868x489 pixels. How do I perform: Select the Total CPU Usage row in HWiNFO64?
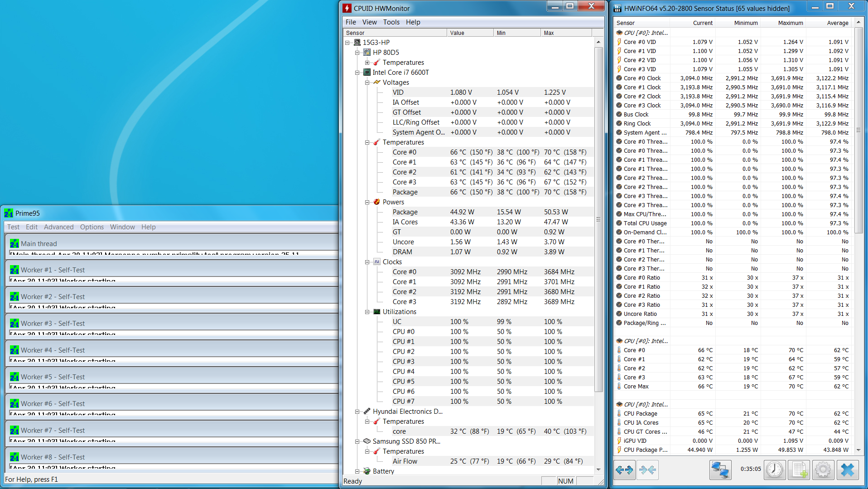click(733, 223)
